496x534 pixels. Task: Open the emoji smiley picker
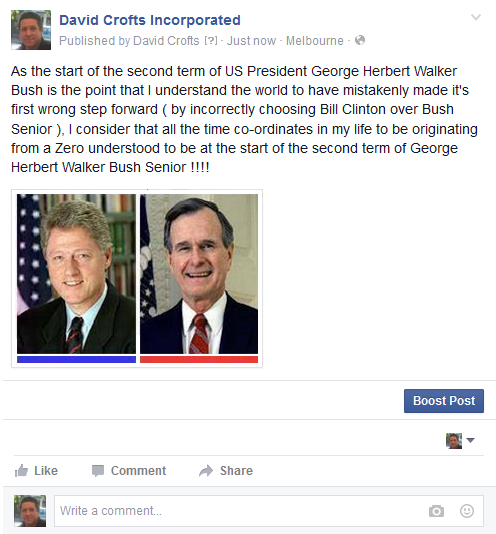467,511
